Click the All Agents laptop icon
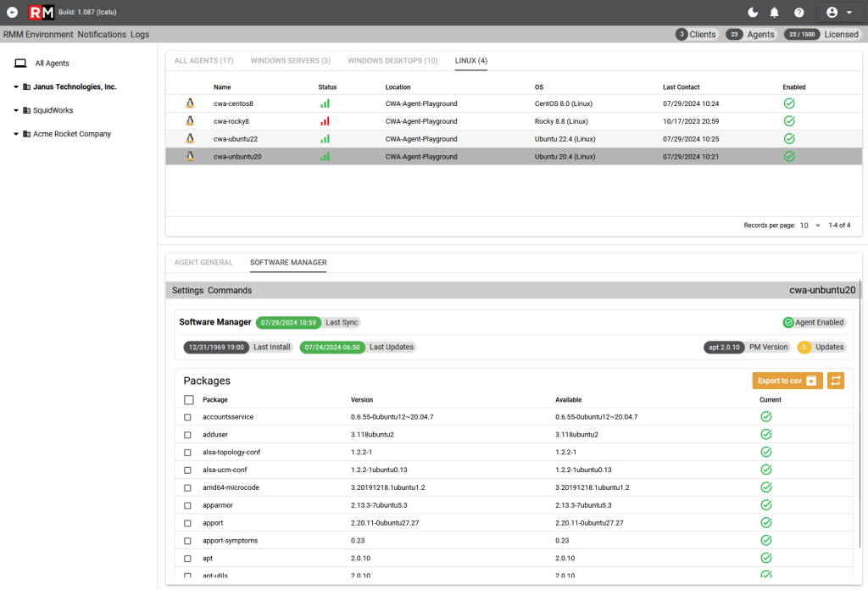Screen dimensions: 868x590 point(20,63)
